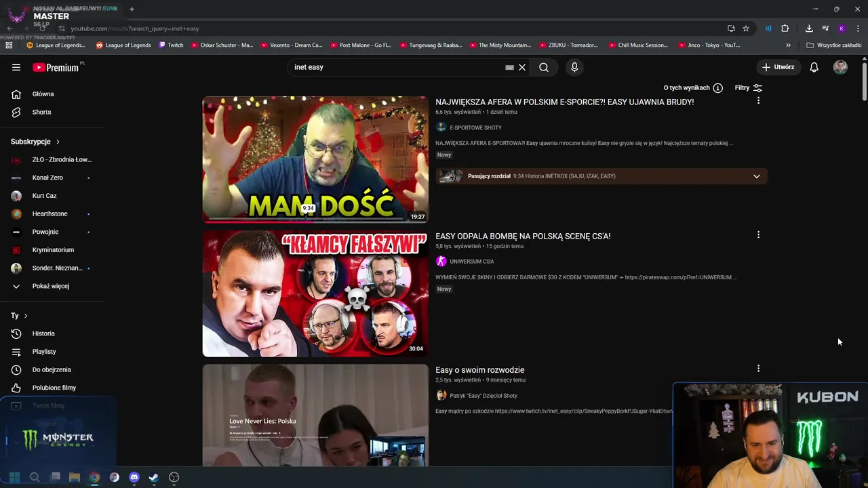Open the Chrome three-dot menu
Viewport: 868px width, 488px height.
[x=858, y=28]
